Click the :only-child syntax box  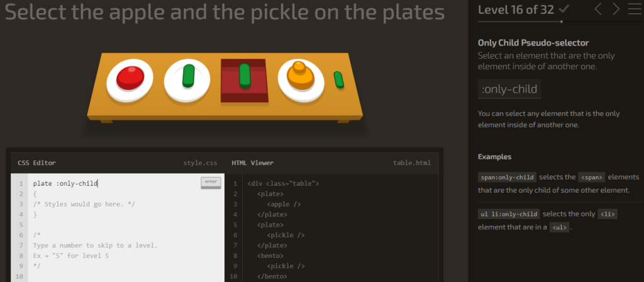pyautogui.click(x=509, y=89)
